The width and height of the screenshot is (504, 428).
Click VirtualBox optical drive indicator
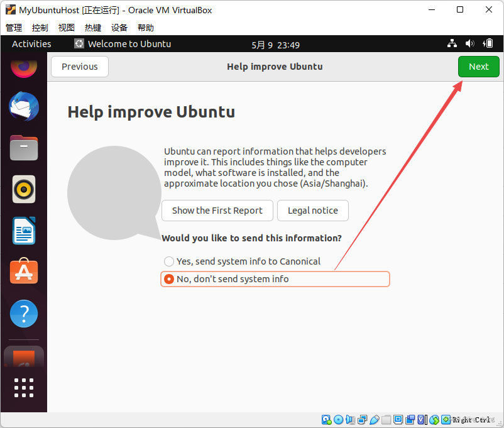click(339, 420)
